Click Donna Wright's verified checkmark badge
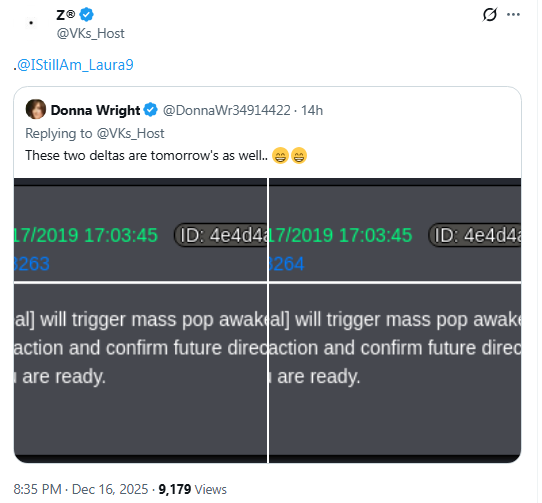 click(x=150, y=110)
